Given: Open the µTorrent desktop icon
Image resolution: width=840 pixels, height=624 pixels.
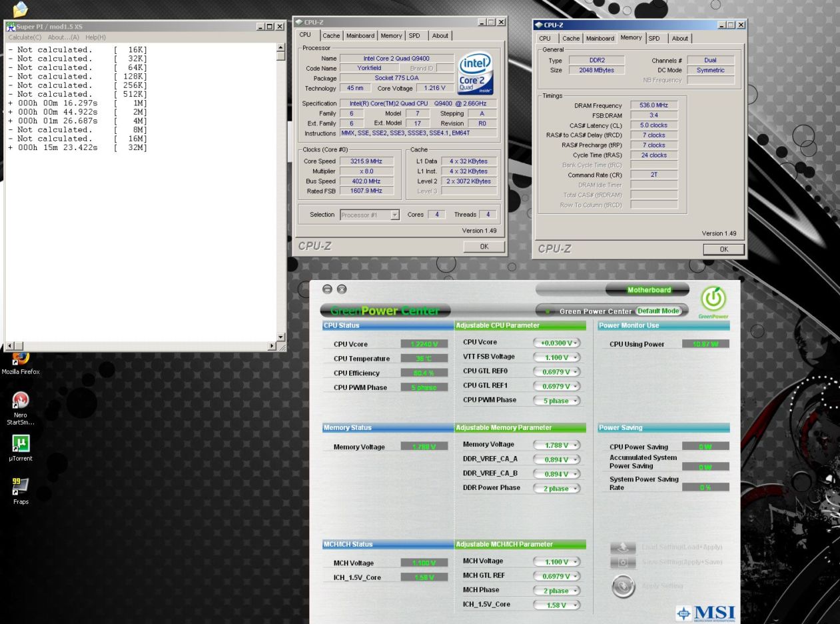Looking at the screenshot, I should click(x=21, y=444).
